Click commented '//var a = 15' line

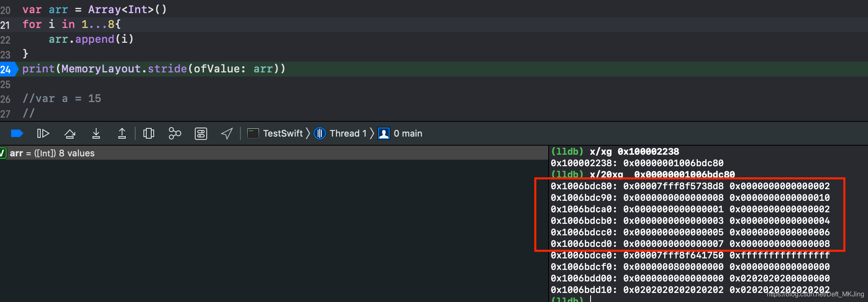[62, 98]
